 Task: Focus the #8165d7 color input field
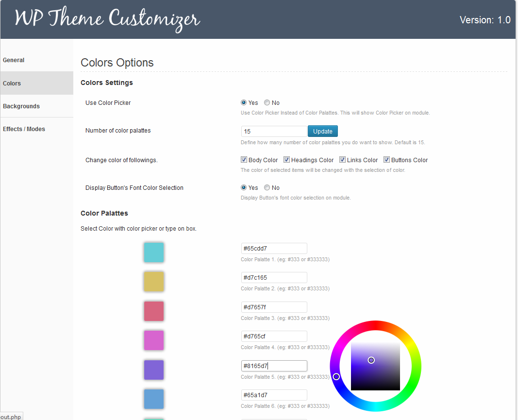click(274, 366)
